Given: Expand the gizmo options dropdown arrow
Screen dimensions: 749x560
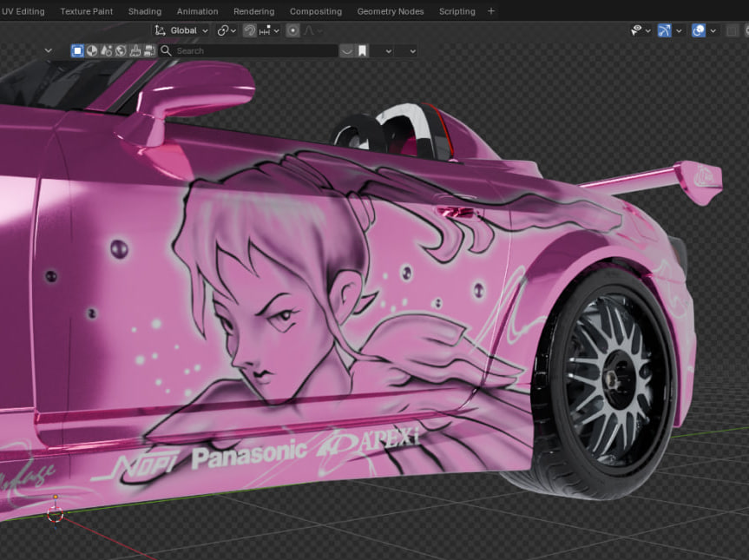Looking at the screenshot, I should (679, 31).
